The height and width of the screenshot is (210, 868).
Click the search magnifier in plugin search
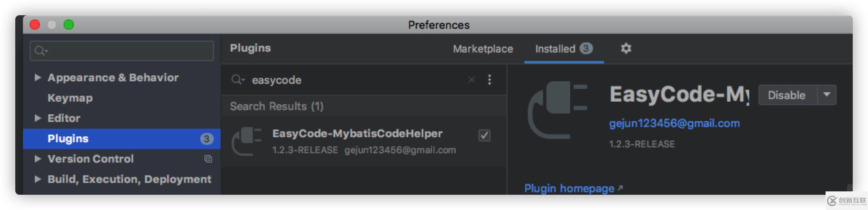pos(237,80)
